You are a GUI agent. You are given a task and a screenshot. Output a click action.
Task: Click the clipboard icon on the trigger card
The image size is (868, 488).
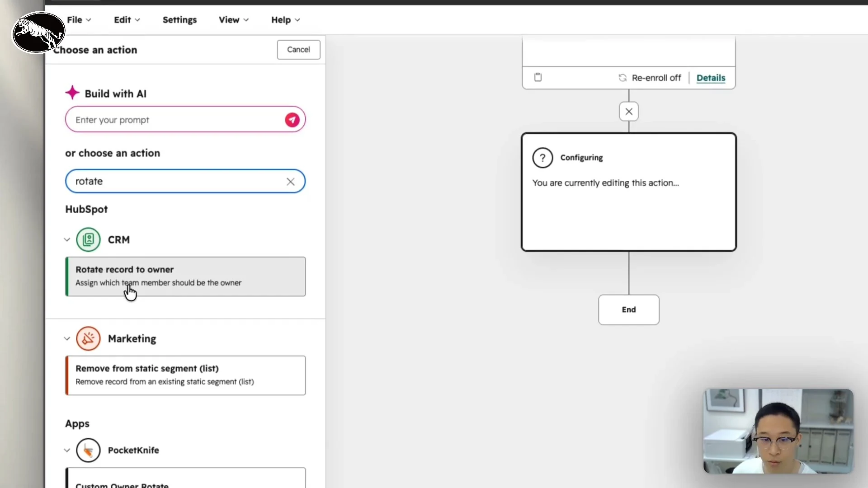point(538,77)
